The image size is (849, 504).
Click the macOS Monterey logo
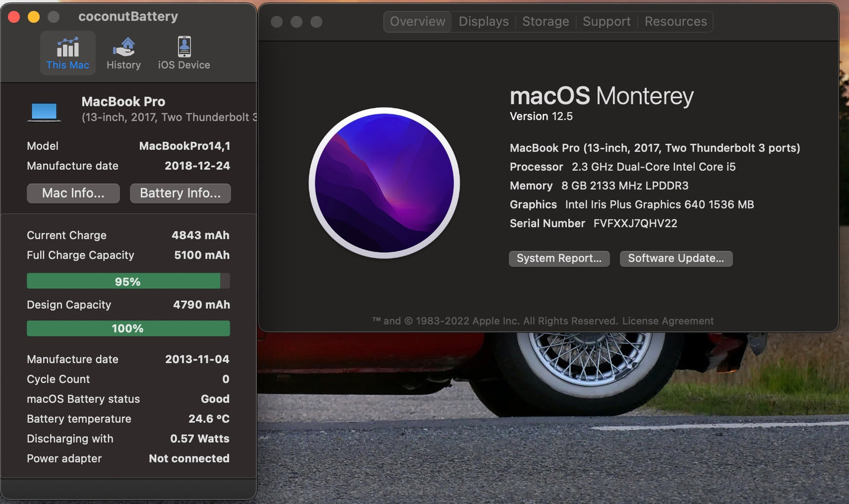pyautogui.click(x=385, y=184)
